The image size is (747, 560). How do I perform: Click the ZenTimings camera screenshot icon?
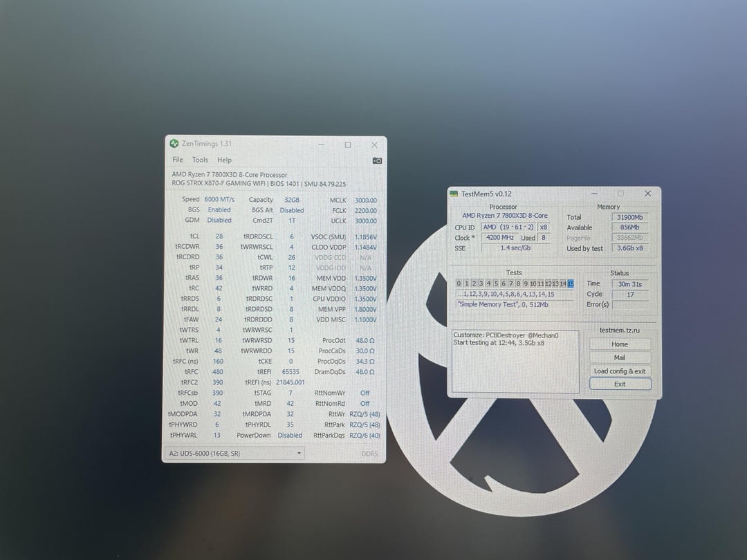click(x=377, y=160)
